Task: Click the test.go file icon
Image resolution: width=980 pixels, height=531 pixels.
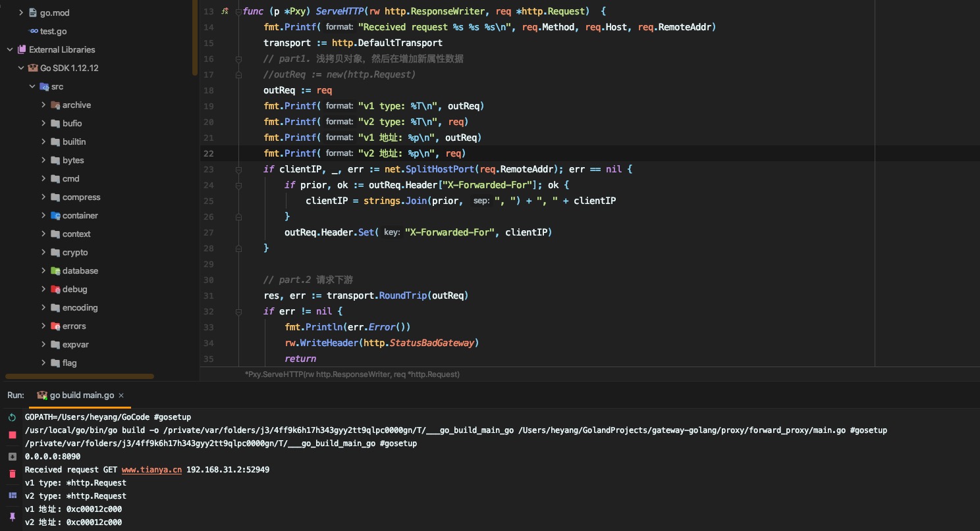Action: [33, 31]
